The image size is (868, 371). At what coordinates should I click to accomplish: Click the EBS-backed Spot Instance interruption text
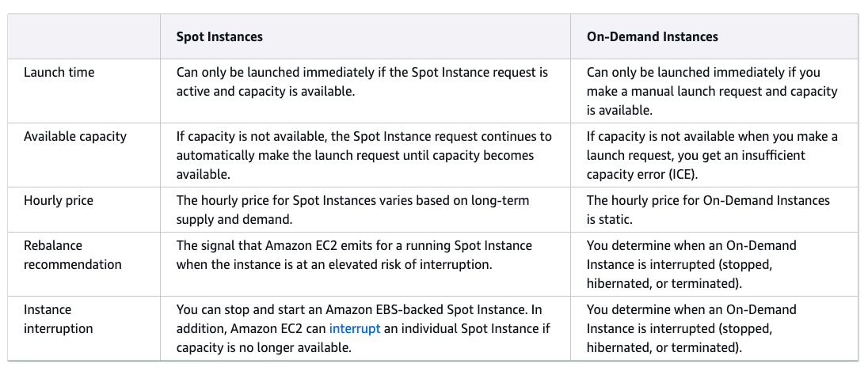(x=364, y=328)
